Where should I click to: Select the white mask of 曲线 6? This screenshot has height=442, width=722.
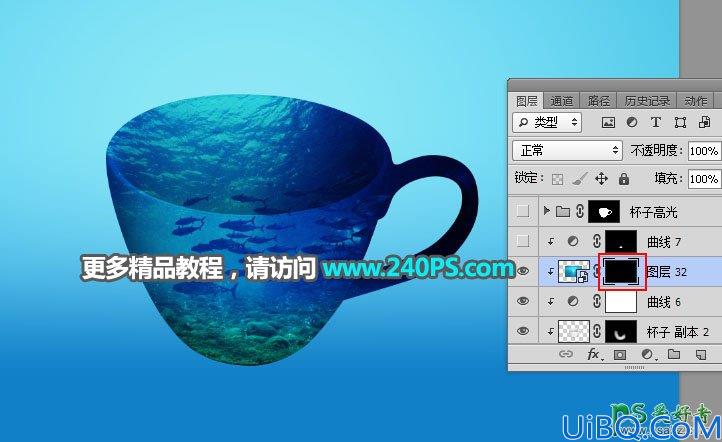click(x=621, y=302)
